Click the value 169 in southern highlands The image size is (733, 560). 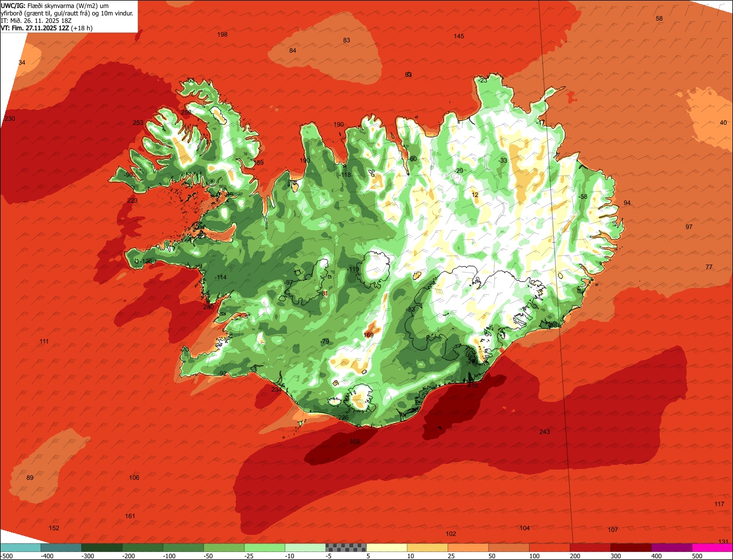tap(368, 336)
